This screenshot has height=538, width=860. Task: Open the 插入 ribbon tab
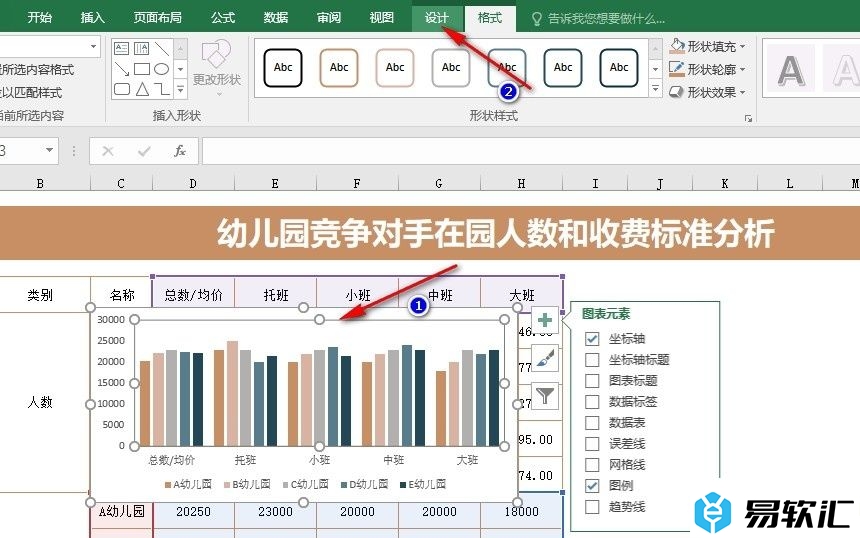[92, 18]
